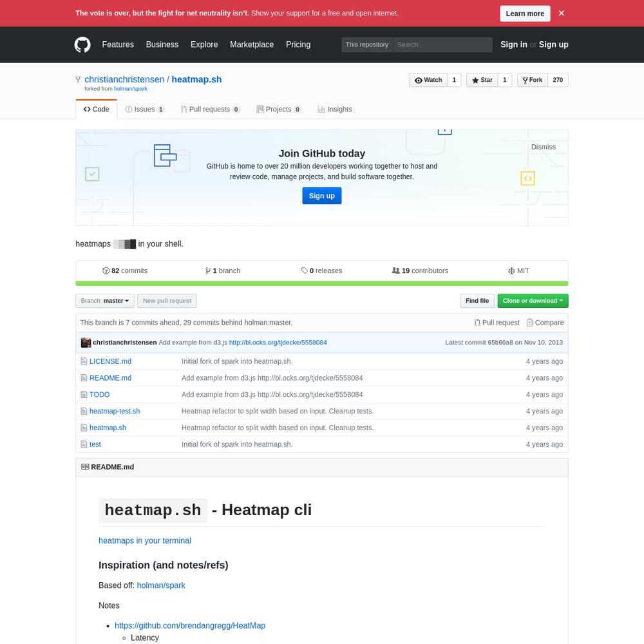Open commit author christianchristensen link

coord(124,343)
